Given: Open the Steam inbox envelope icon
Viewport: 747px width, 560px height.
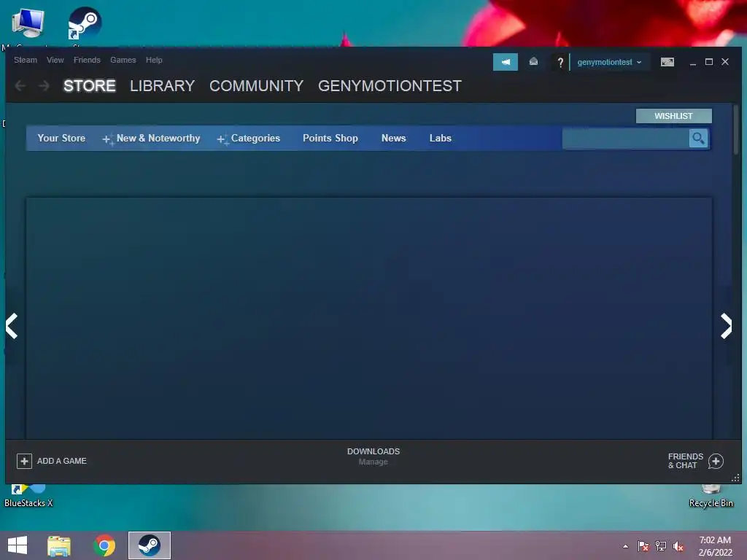Looking at the screenshot, I should (533, 61).
